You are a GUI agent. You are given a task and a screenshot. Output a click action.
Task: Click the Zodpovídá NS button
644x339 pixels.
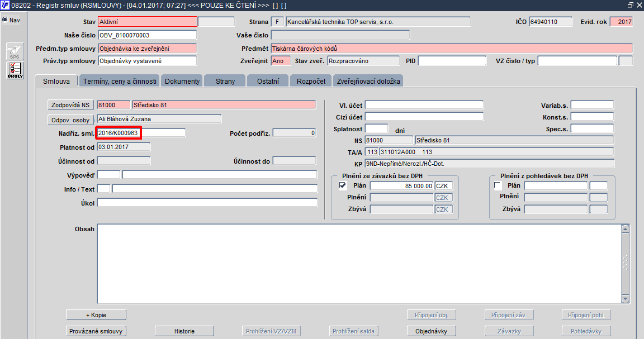[70, 105]
